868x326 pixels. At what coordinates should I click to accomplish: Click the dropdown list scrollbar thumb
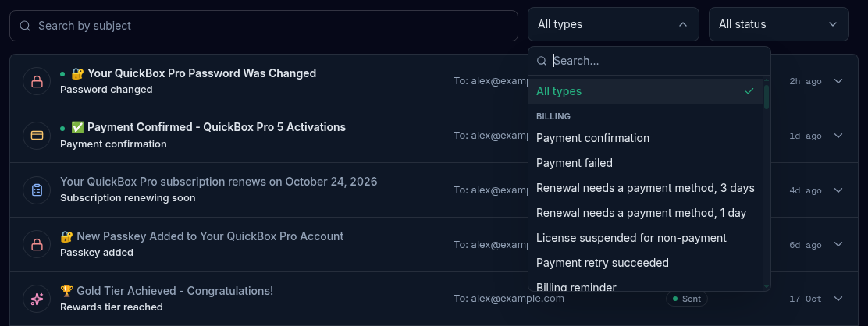[767, 97]
